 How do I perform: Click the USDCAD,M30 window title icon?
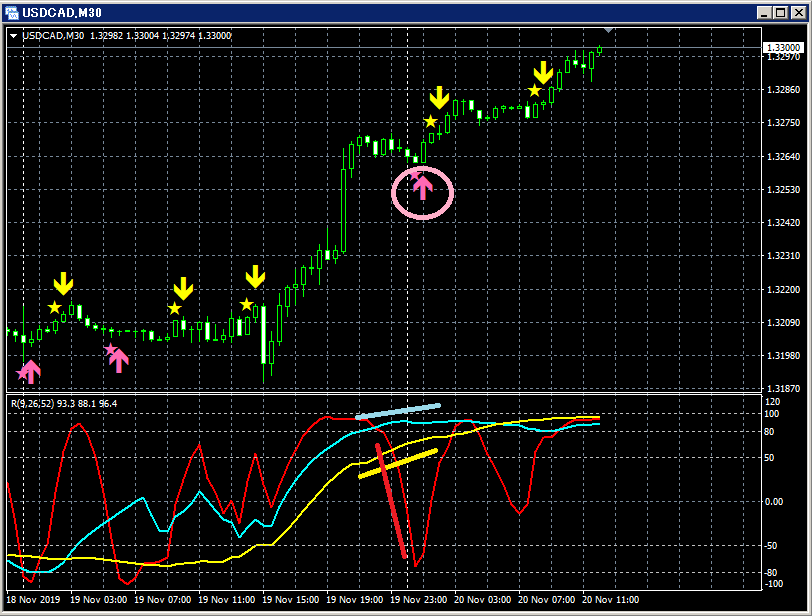click(11, 12)
